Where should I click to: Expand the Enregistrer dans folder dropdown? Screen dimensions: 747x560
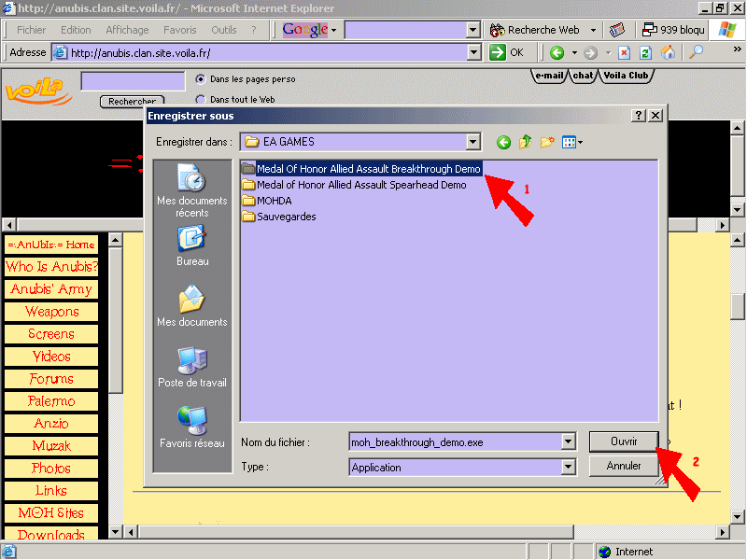point(472,142)
